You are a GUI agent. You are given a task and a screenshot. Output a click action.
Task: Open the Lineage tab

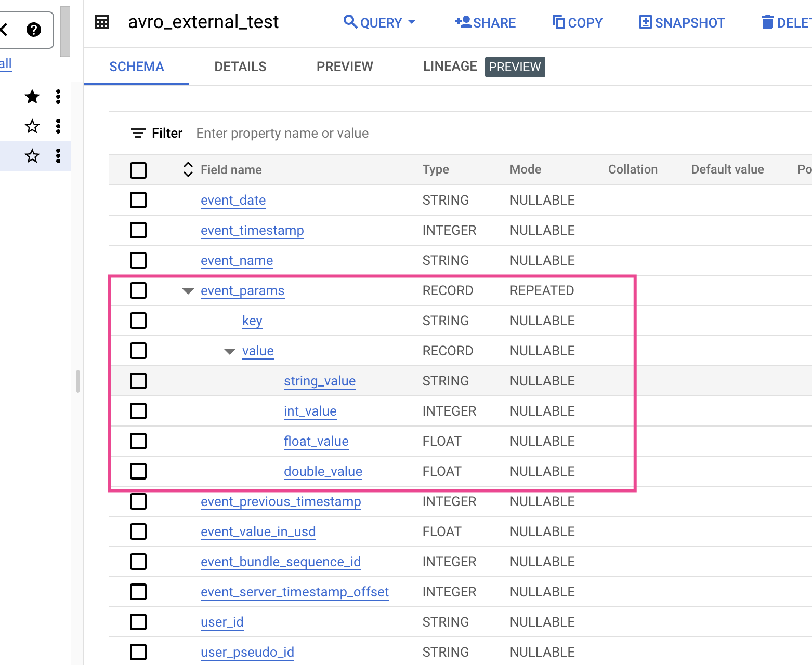tap(450, 66)
